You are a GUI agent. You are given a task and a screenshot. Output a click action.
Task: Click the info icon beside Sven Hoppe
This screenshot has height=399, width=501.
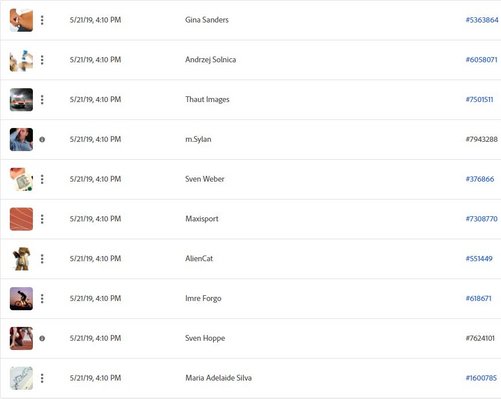pos(42,338)
